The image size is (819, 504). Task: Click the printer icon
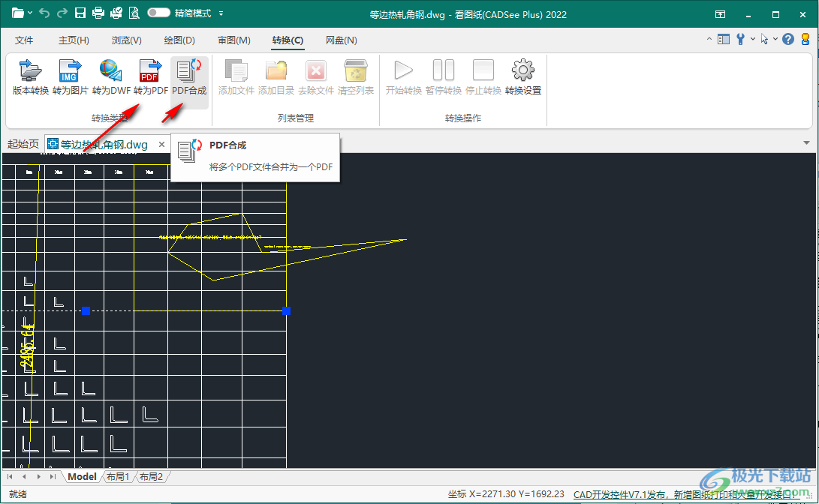(98, 13)
